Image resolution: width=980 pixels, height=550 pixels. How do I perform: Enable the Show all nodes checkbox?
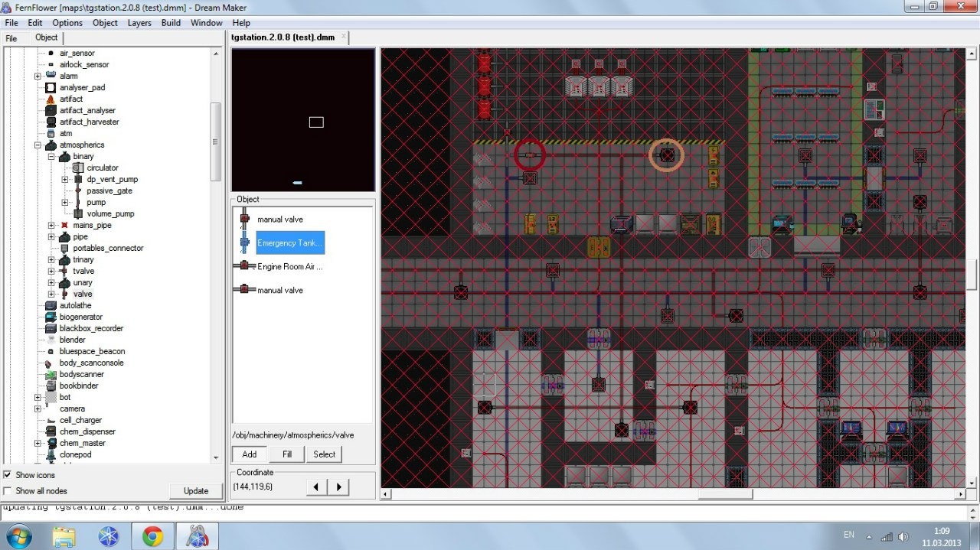8,490
